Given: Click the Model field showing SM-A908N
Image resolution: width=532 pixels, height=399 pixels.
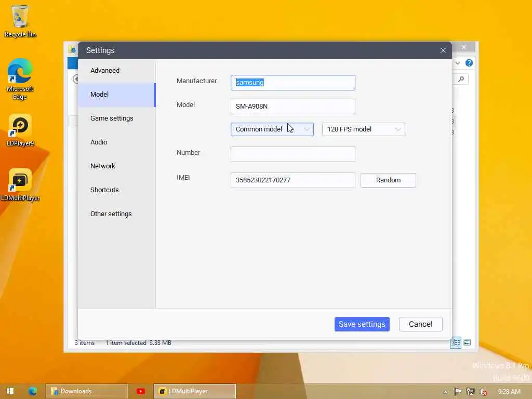Looking at the screenshot, I should coord(293,107).
